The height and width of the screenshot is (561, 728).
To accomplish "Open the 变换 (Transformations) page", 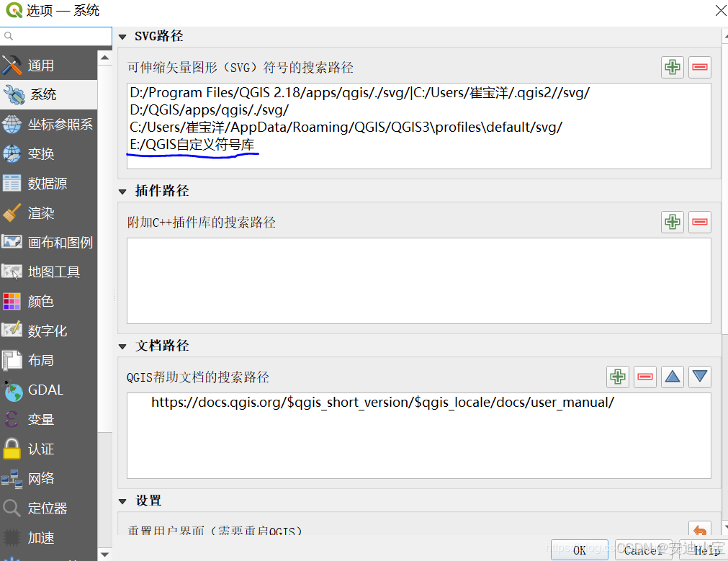I will (48, 153).
